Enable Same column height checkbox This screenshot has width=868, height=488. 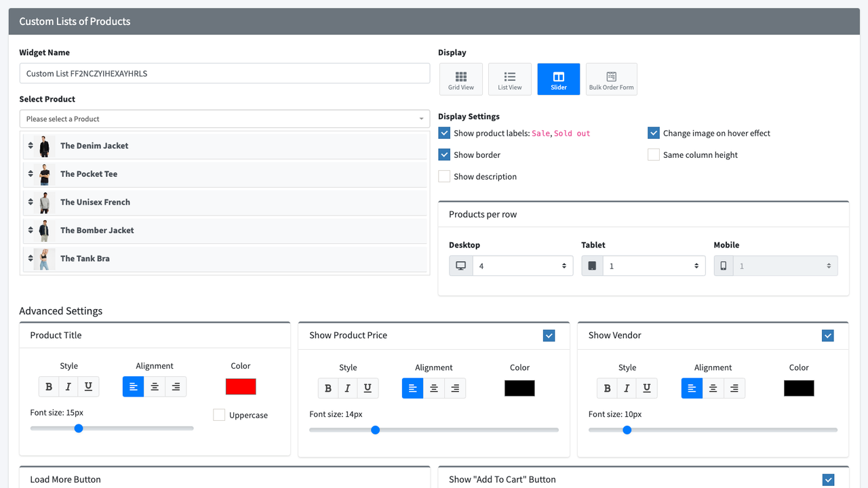coord(654,155)
